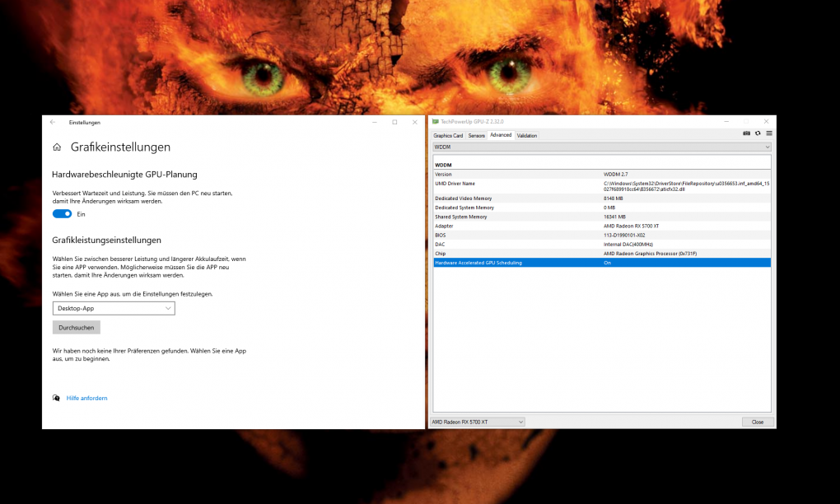Select the BIOS row in GPU-Z
Screen dimensions: 840x504
point(602,236)
